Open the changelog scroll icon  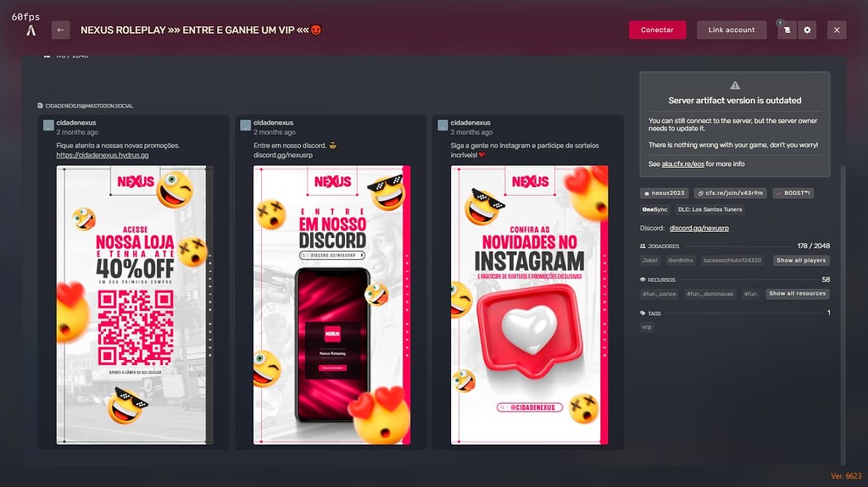tap(786, 30)
